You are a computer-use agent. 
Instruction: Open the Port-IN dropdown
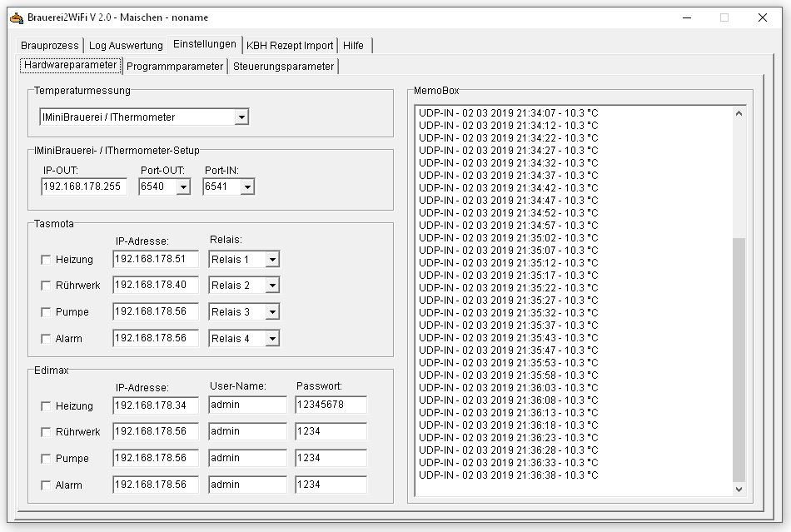click(x=246, y=187)
